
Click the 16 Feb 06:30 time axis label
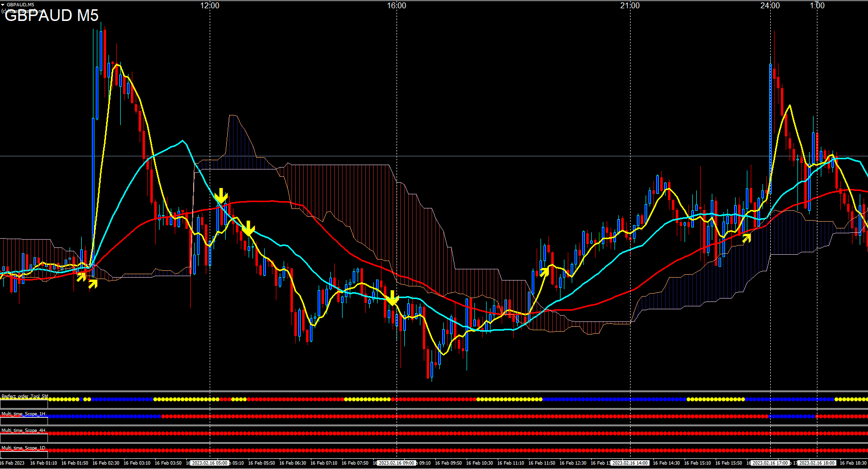[292, 463]
